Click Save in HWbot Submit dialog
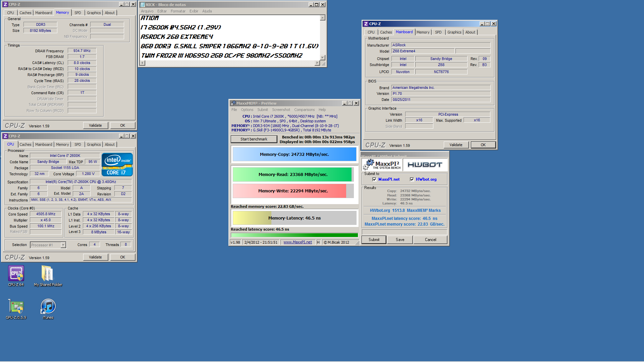The image size is (644, 362). (x=400, y=240)
